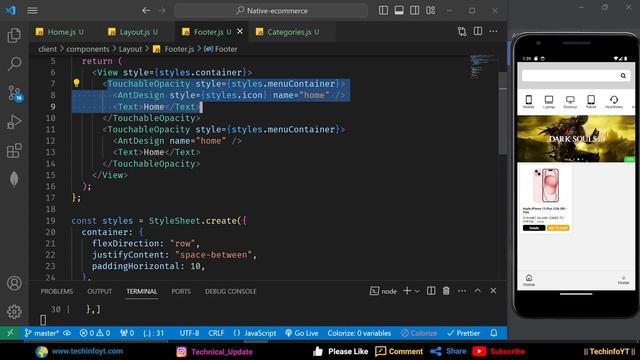Click the Prettier status item
This screenshot has width=640, height=360.
[x=463, y=333]
